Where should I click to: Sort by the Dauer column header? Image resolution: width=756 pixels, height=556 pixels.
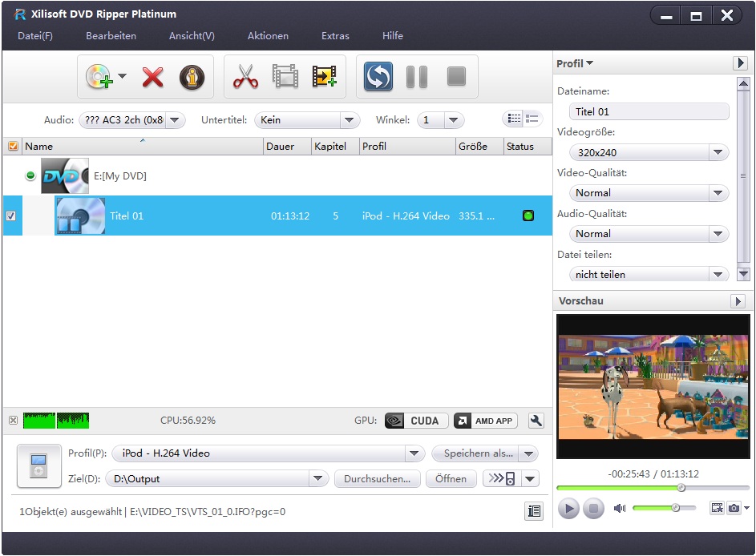287,146
